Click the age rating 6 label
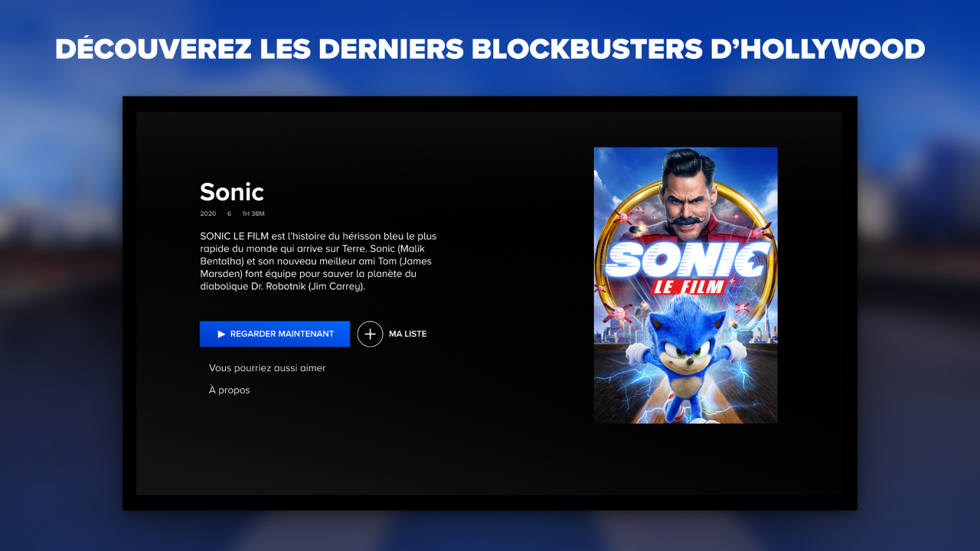The height and width of the screenshot is (551, 980). tap(229, 214)
